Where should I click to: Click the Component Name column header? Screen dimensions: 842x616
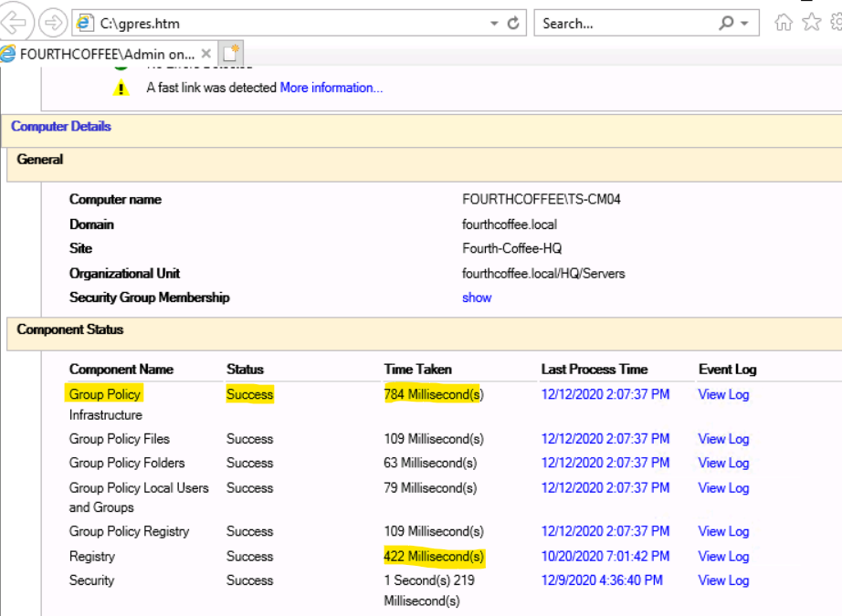(x=121, y=370)
